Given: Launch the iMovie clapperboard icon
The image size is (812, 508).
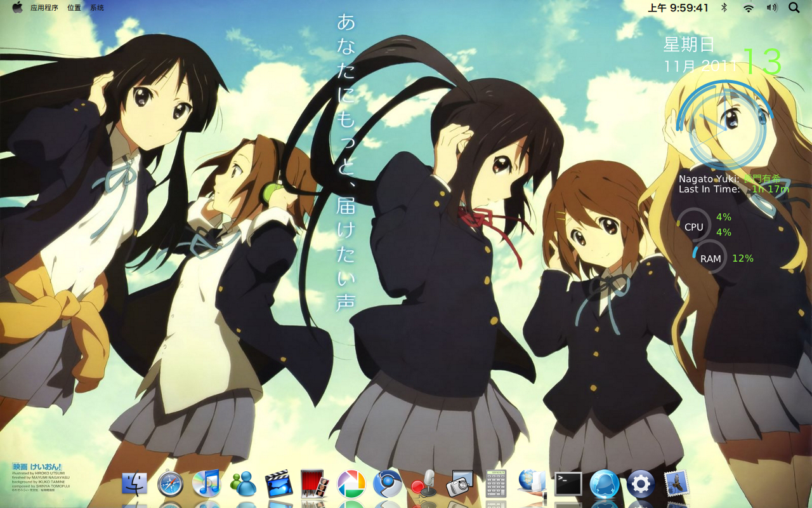Looking at the screenshot, I should 278,484.
